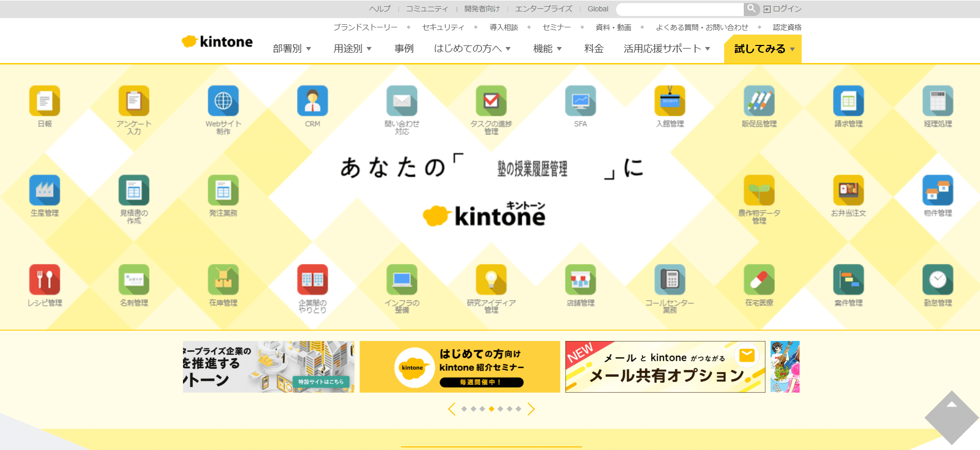Click the ログイン link
The height and width of the screenshot is (450, 980).
[x=783, y=9]
